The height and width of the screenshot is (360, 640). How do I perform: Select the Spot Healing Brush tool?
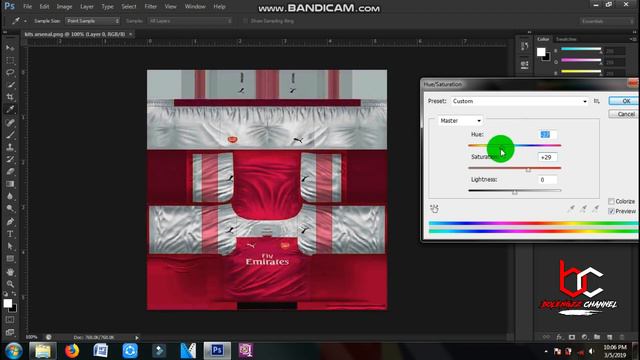point(10,122)
